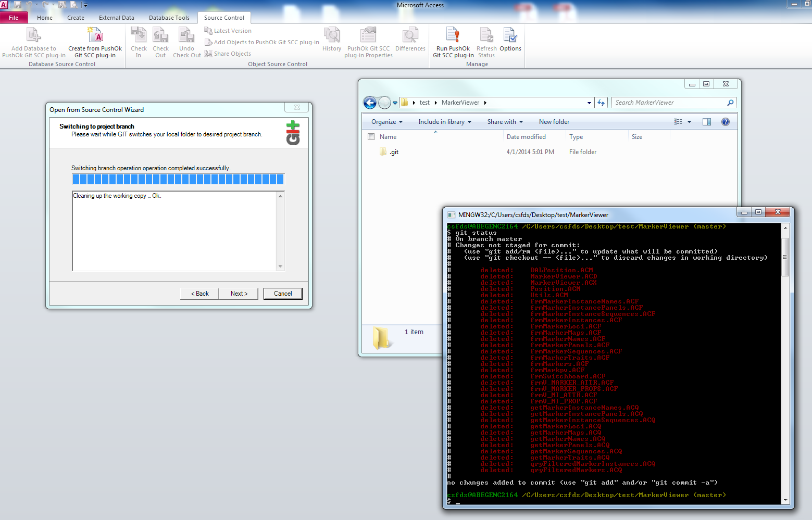Click the switching branch progress bar
The image size is (812, 520).
(178, 180)
